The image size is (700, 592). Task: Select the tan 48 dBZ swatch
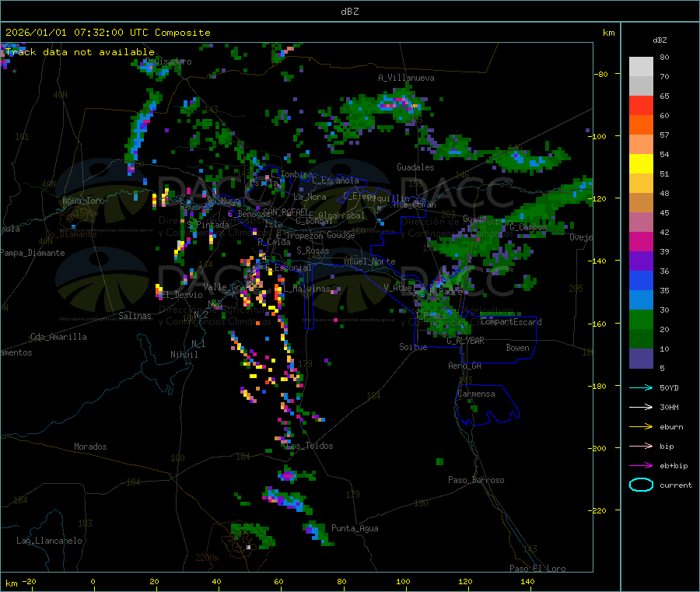(x=641, y=203)
